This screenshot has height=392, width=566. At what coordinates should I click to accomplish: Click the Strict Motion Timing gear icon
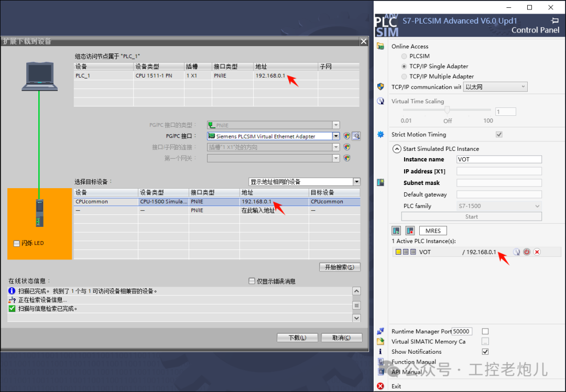pos(380,134)
